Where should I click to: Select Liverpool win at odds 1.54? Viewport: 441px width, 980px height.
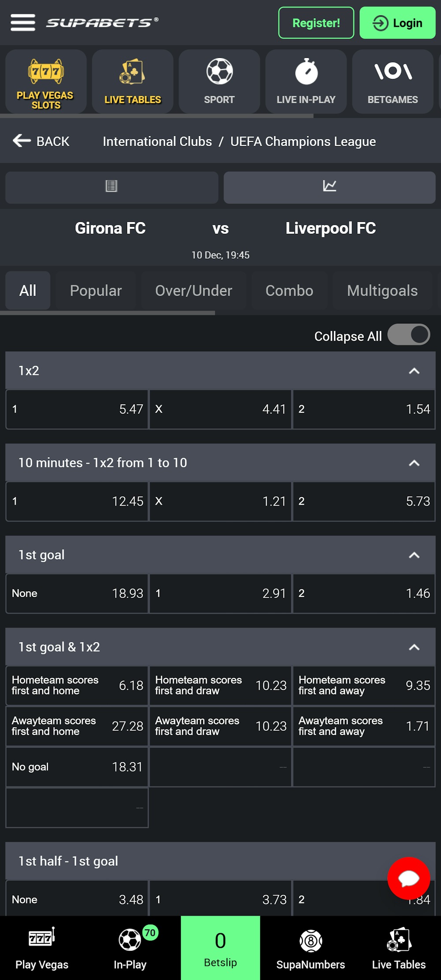coord(363,409)
